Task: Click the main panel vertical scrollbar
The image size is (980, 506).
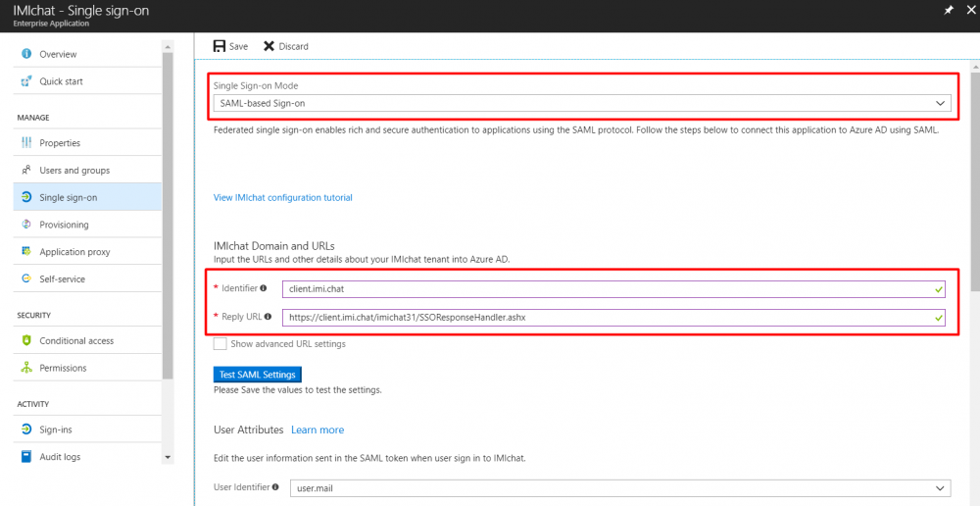Action: 974,182
